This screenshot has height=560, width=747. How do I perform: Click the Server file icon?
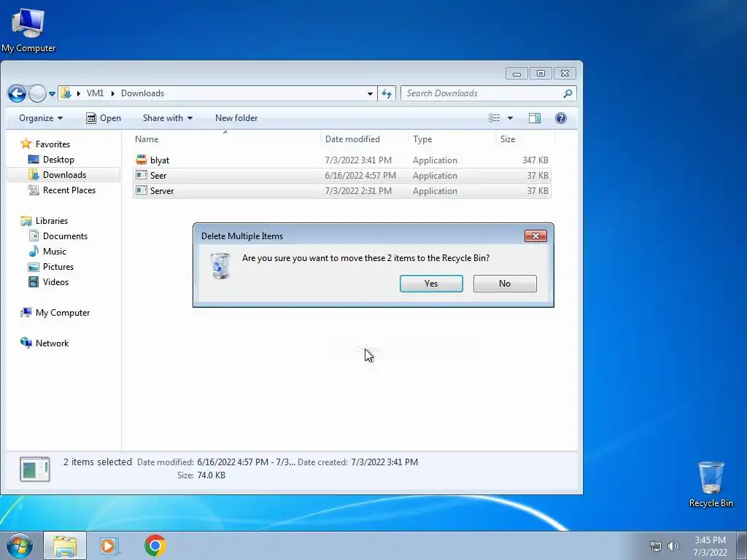tap(142, 190)
